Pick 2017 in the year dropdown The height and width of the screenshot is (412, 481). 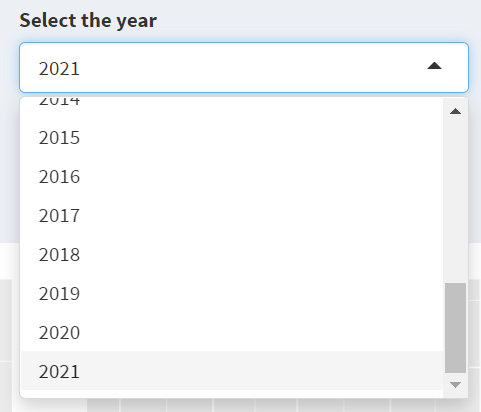(232, 215)
